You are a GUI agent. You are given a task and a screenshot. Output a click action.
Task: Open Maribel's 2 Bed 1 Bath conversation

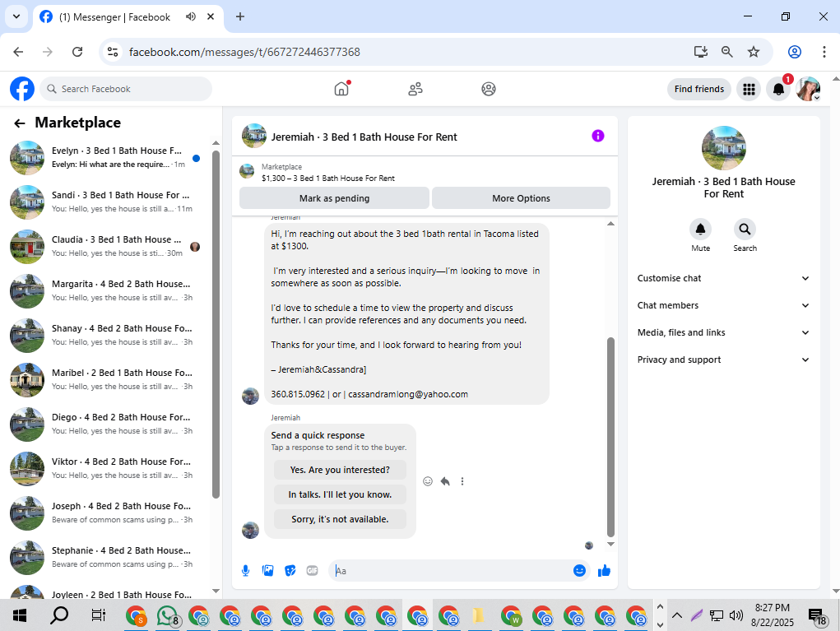coord(107,380)
